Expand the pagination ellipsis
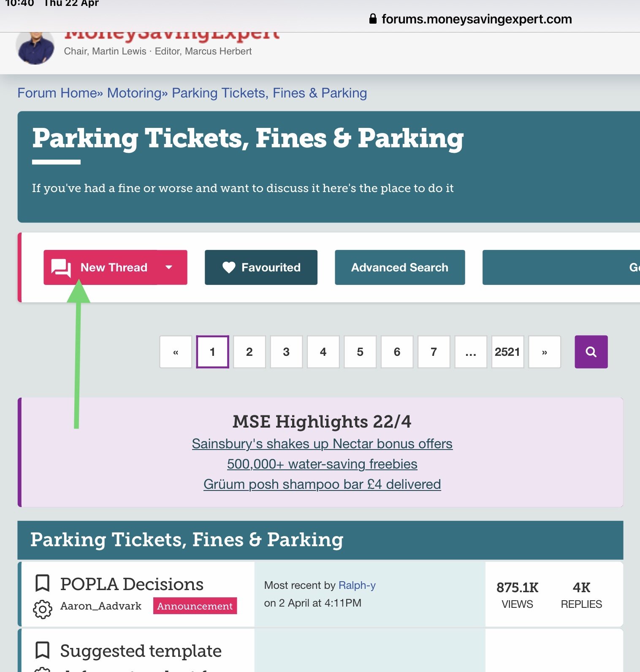Viewport: 640px width, 672px height. pyautogui.click(x=470, y=352)
